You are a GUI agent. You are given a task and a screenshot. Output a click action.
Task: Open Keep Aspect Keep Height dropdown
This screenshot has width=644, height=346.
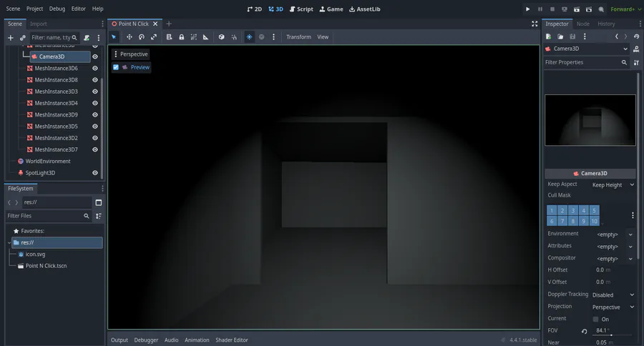coord(613,185)
